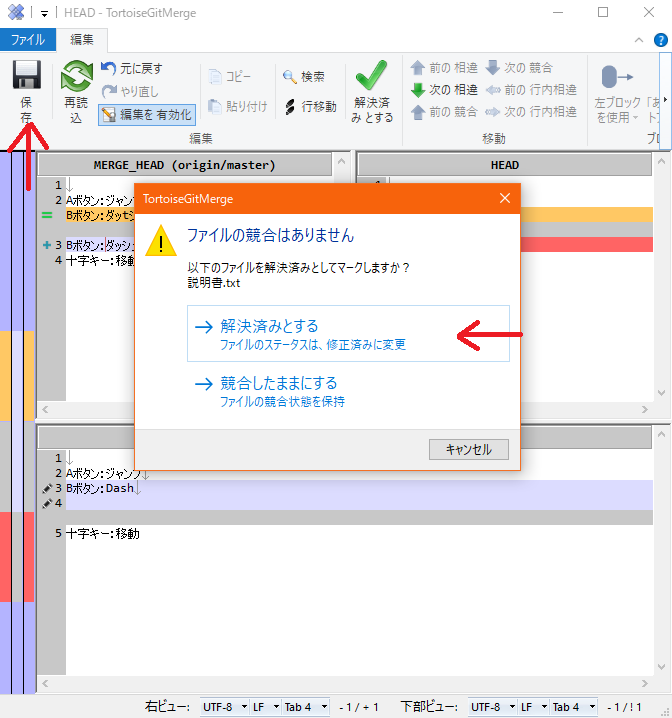
Task: Go to next inline difference (次の行内相違)
Action: pyautogui.click(x=531, y=112)
